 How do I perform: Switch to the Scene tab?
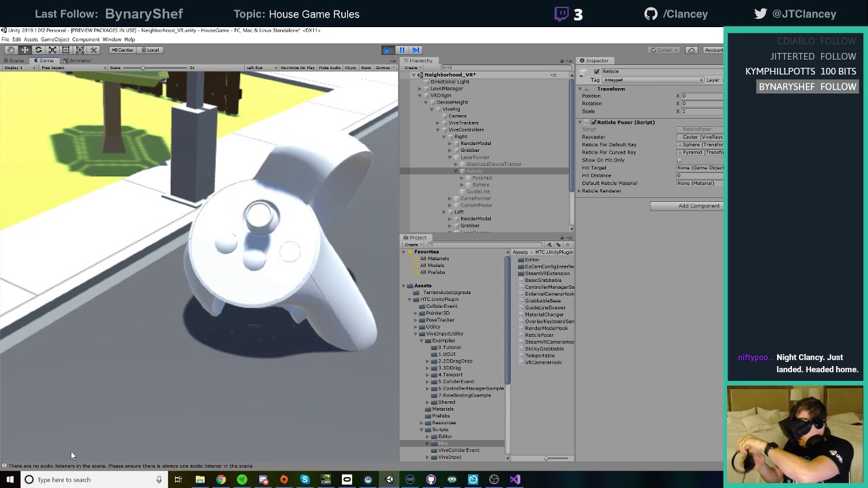tap(16, 61)
